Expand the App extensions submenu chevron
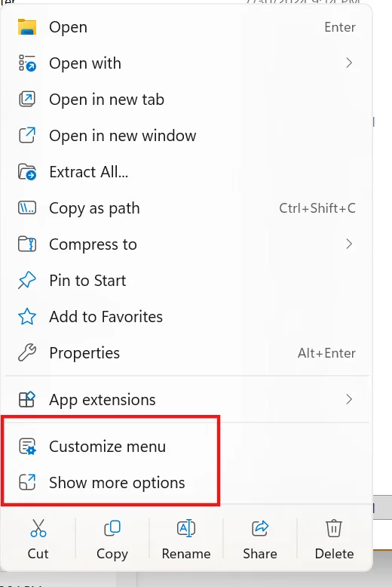 tap(349, 399)
